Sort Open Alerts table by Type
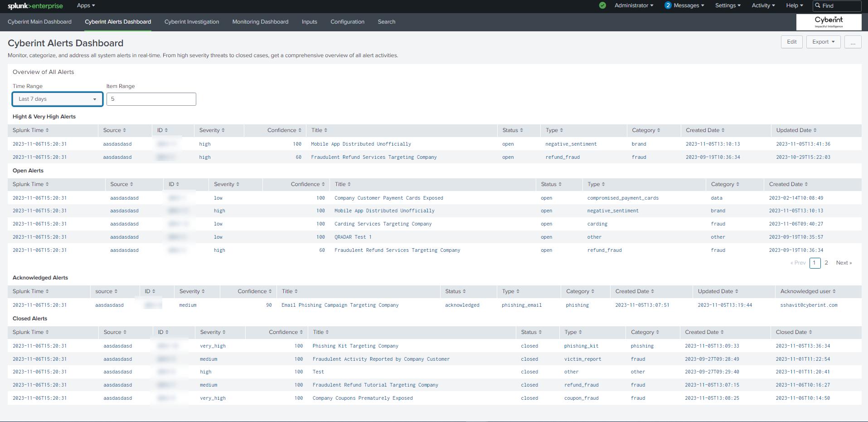Screen dimensions: 868x422 596,184
